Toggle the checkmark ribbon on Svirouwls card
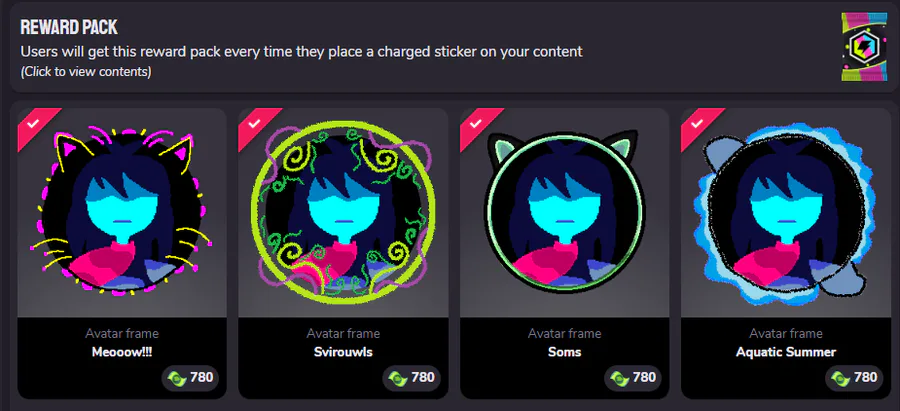900x411 pixels. point(254,124)
